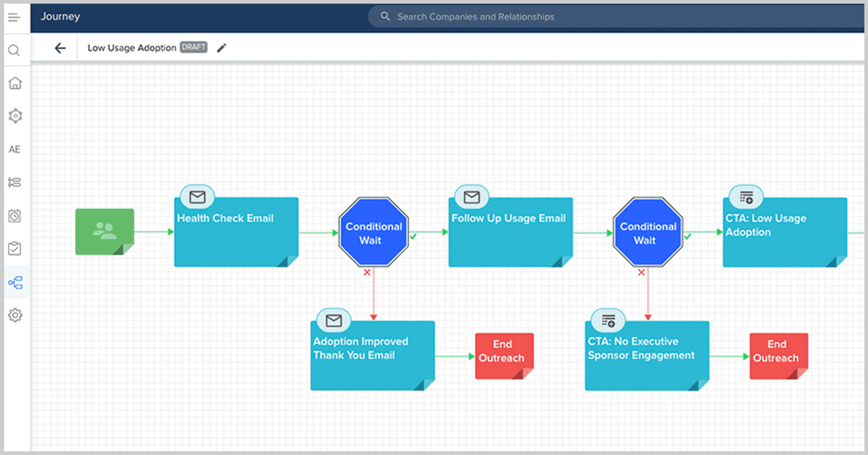Click the sidebar search magnifier icon
This screenshot has width=868, height=455.
tap(14, 50)
